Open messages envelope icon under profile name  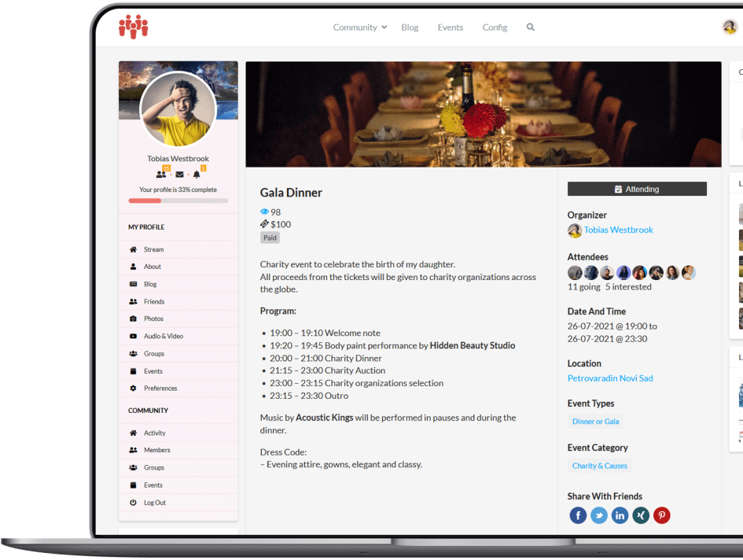click(x=179, y=175)
